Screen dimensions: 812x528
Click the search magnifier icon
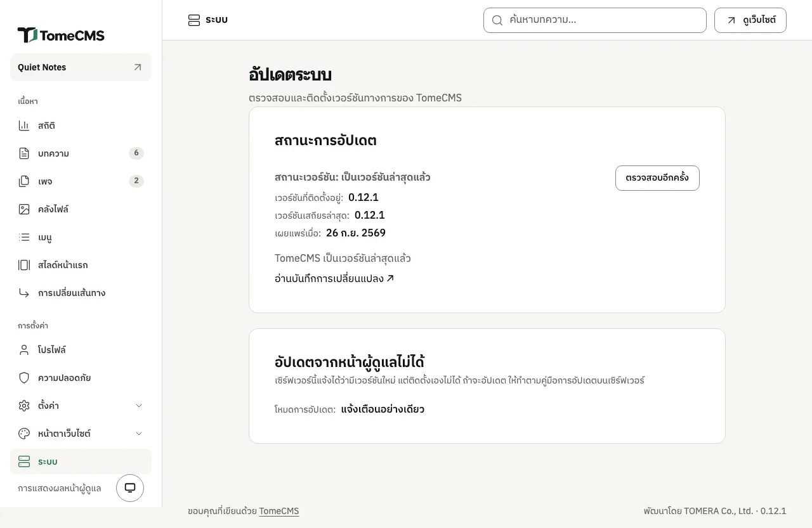(497, 20)
